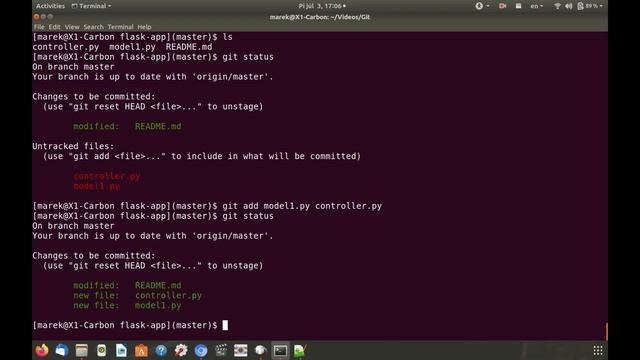
Task: Show all applications grid button
Action: pos(598,350)
